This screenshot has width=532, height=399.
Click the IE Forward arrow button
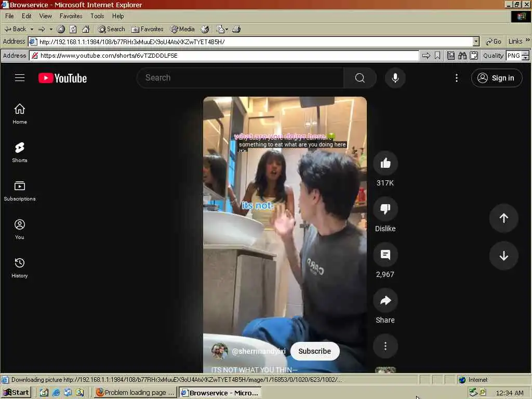(x=42, y=29)
